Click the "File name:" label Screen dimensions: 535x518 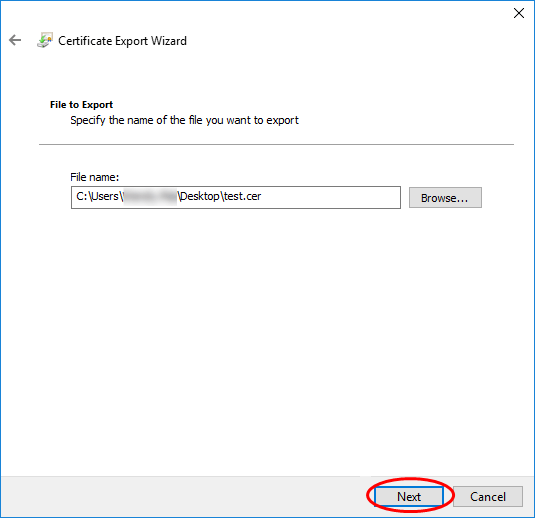[x=95, y=177]
